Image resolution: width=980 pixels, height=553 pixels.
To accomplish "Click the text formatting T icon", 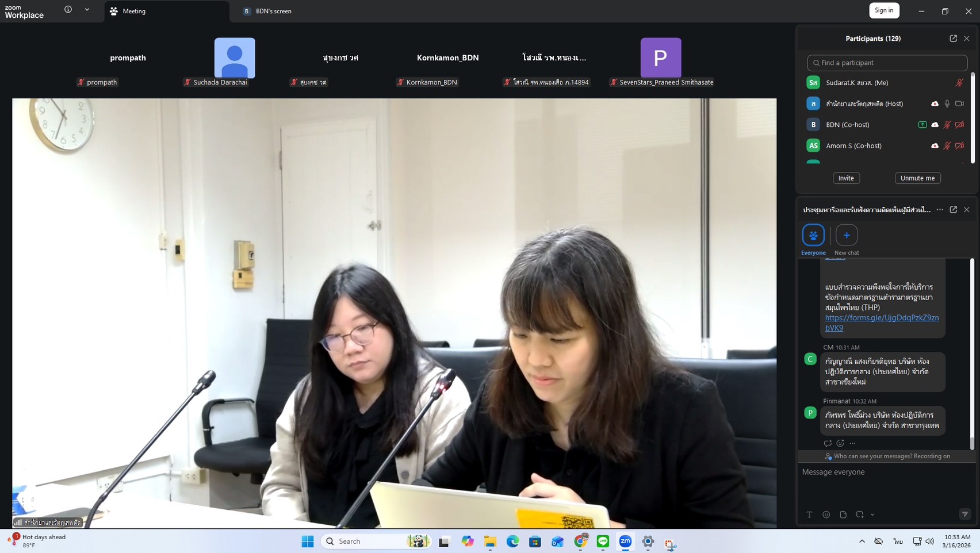I will pos(809,514).
